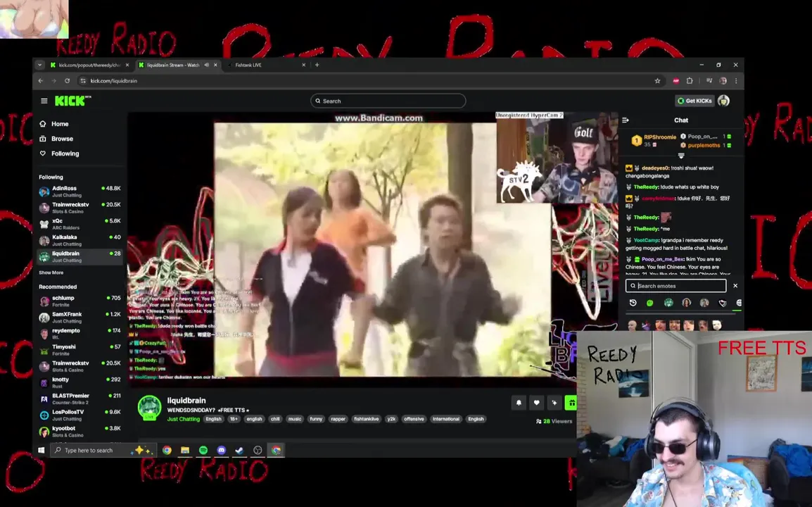Open BLASTPremier recommended channel

[80, 399]
